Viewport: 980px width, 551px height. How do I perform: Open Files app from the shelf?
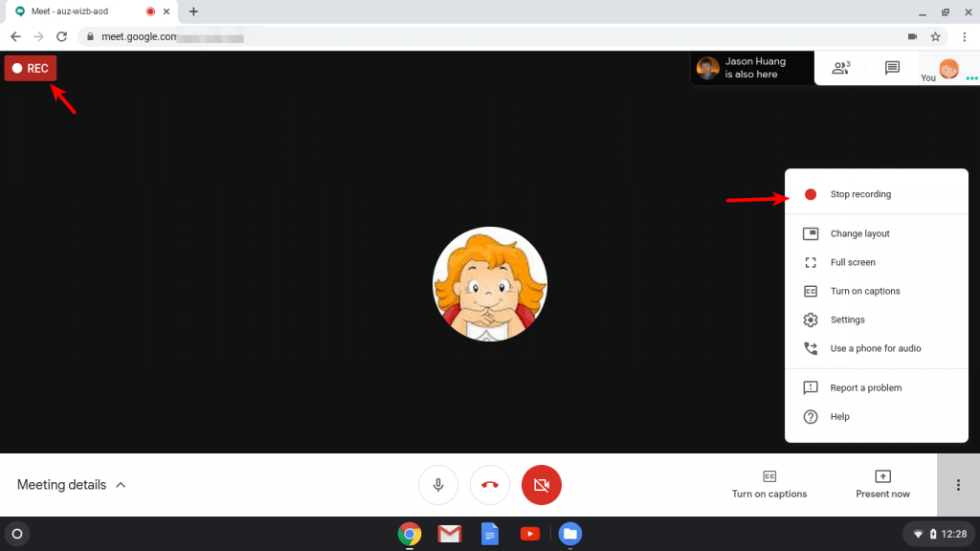click(570, 534)
